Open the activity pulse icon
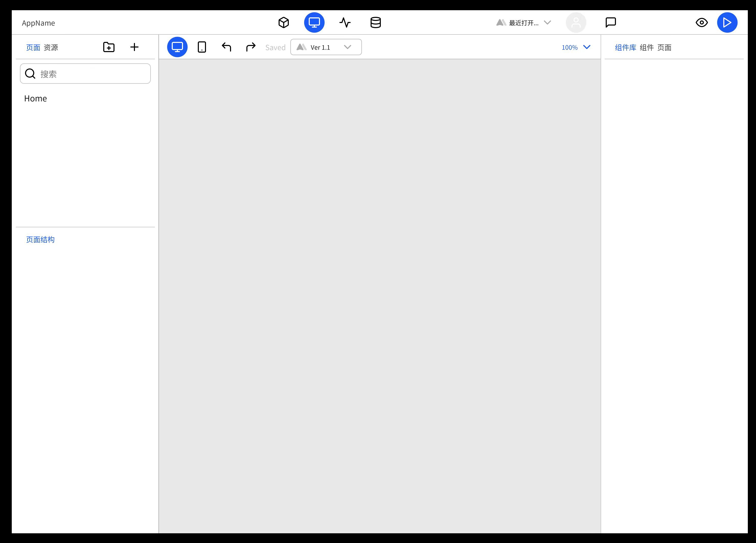756x543 pixels. [345, 23]
